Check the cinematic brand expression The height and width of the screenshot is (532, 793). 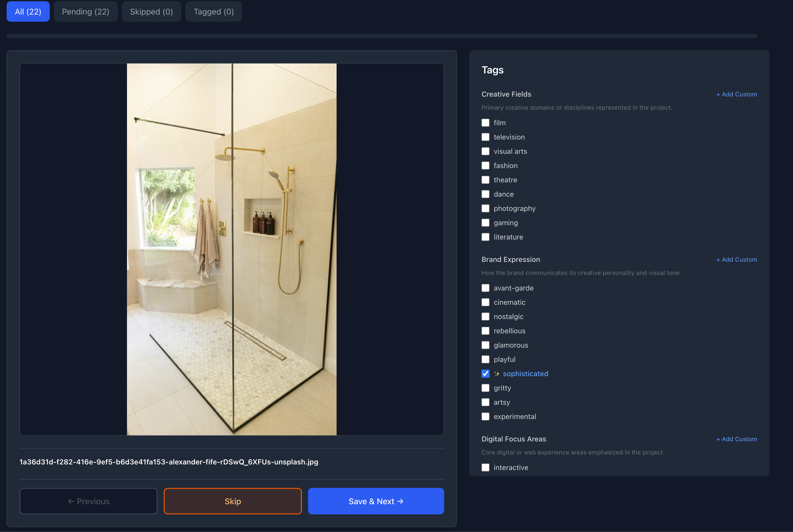click(x=485, y=302)
